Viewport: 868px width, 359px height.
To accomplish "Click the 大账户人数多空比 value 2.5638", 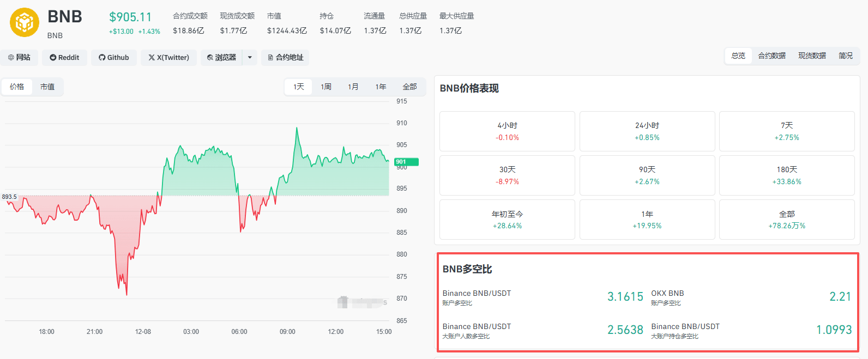I will (x=625, y=330).
